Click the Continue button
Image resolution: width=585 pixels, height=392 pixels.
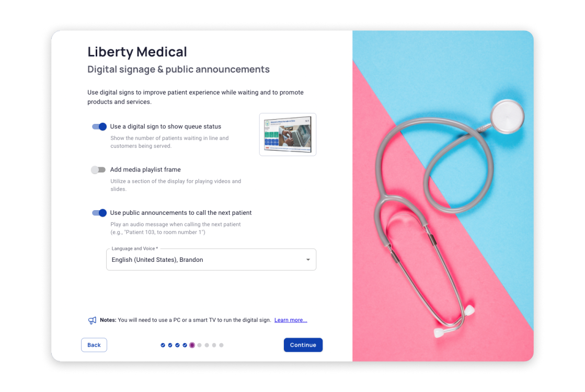[x=303, y=345]
